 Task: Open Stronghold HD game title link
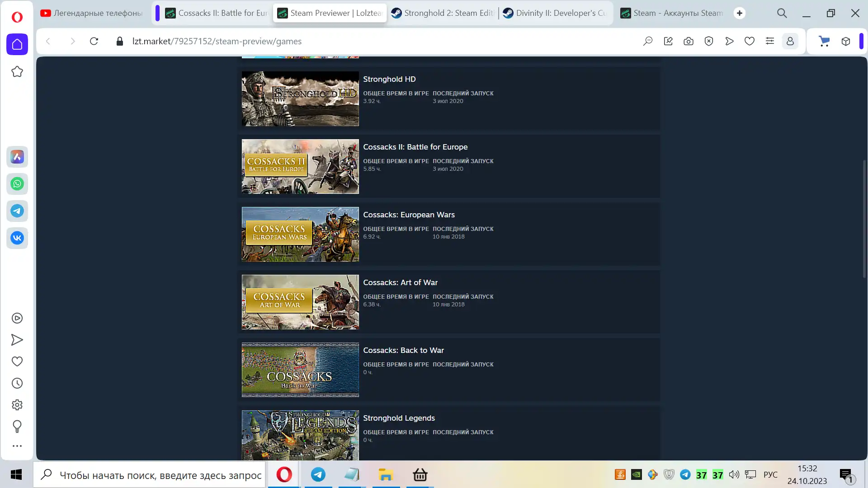pyautogui.click(x=389, y=79)
